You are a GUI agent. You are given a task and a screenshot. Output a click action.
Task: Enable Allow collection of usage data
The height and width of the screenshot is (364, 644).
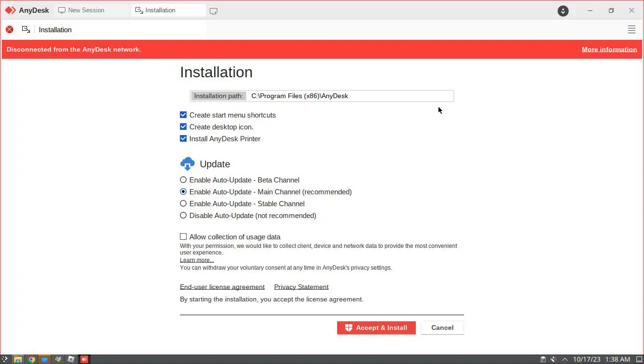(183, 237)
